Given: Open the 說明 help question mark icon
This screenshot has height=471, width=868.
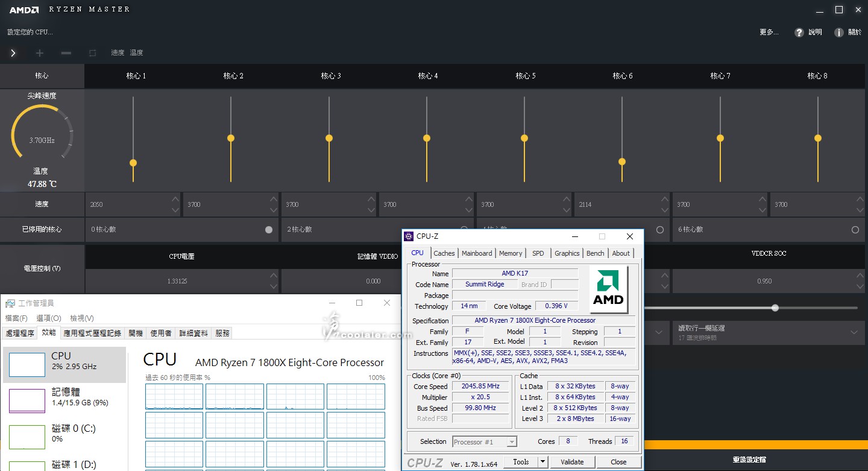Looking at the screenshot, I should 799,33.
